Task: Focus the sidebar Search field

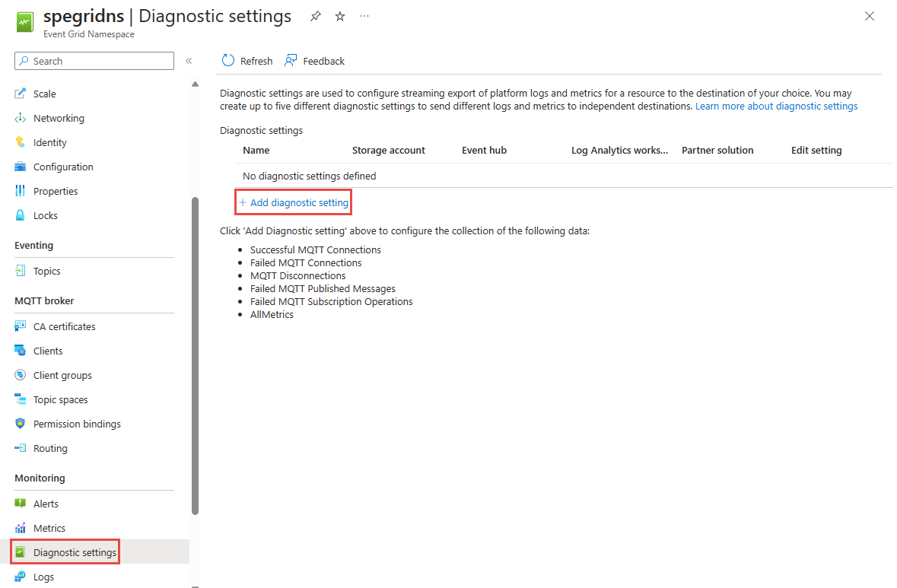Action: (x=94, y=61)
